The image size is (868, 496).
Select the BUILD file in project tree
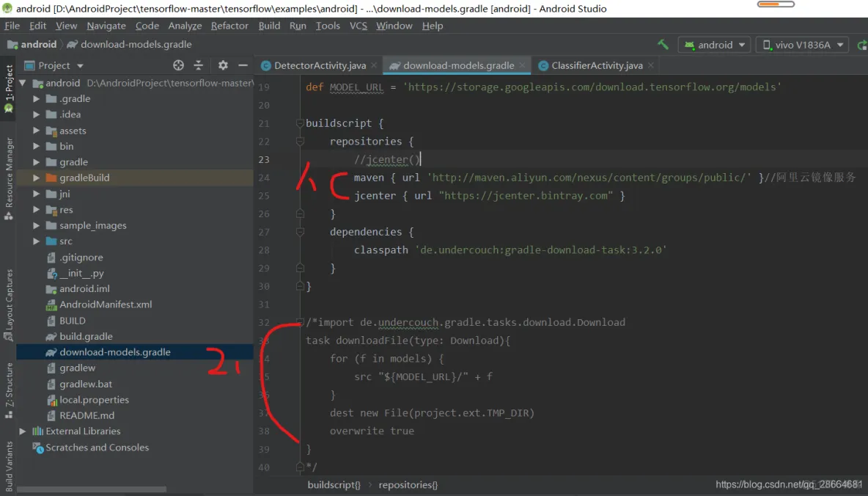[72, 321]
